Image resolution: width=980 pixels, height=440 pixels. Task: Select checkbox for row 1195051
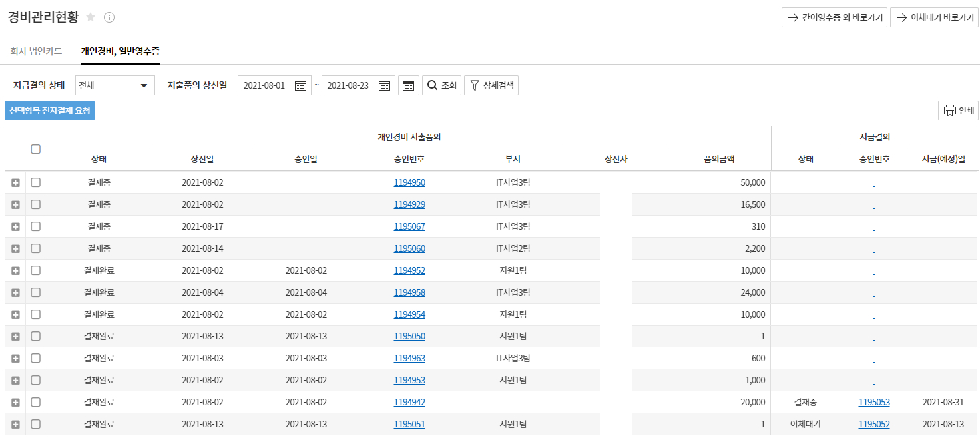36,424
